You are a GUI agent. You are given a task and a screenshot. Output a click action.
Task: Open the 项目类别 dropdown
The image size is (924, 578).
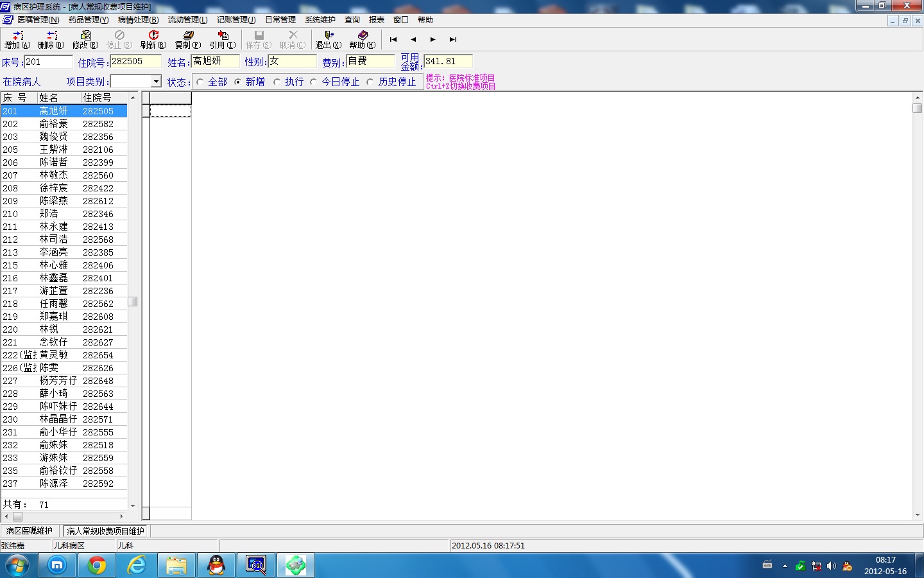[156, 82]
